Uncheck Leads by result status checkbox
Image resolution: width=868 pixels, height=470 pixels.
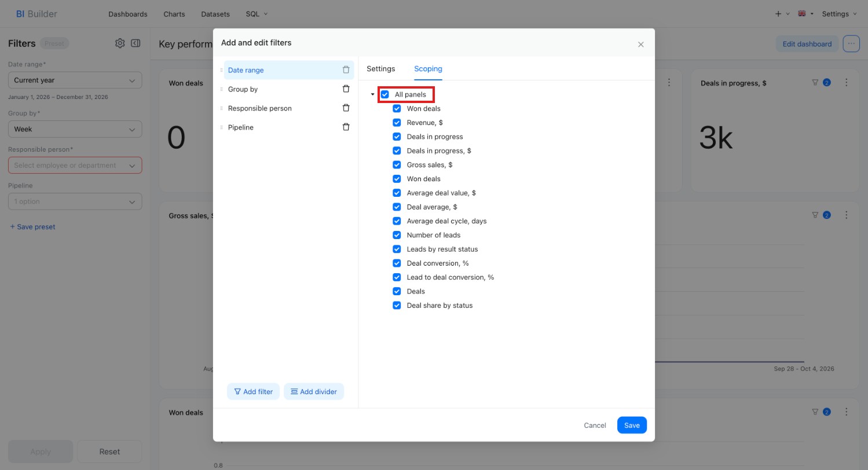(397, 249)
